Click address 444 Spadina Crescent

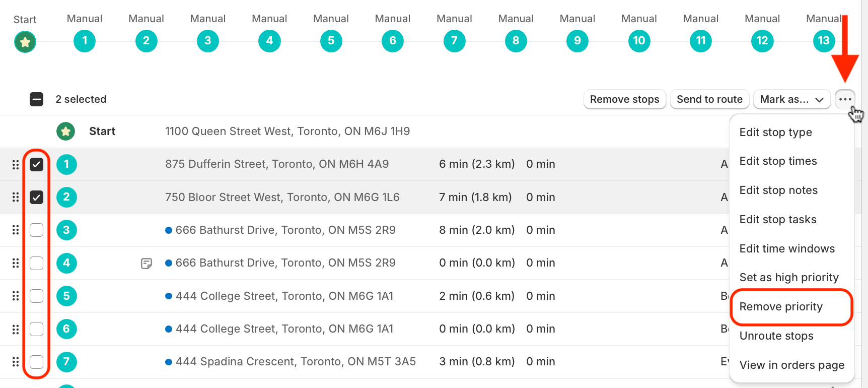(x=296, y=362)
